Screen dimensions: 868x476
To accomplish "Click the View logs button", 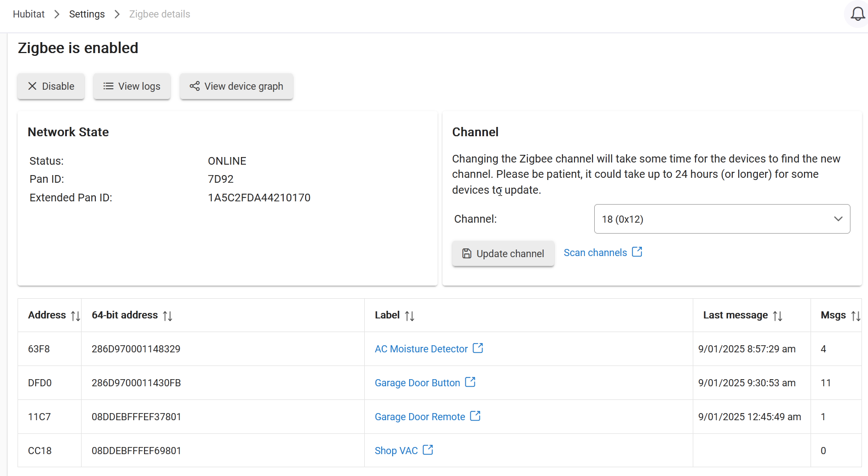I will [132, 86].
